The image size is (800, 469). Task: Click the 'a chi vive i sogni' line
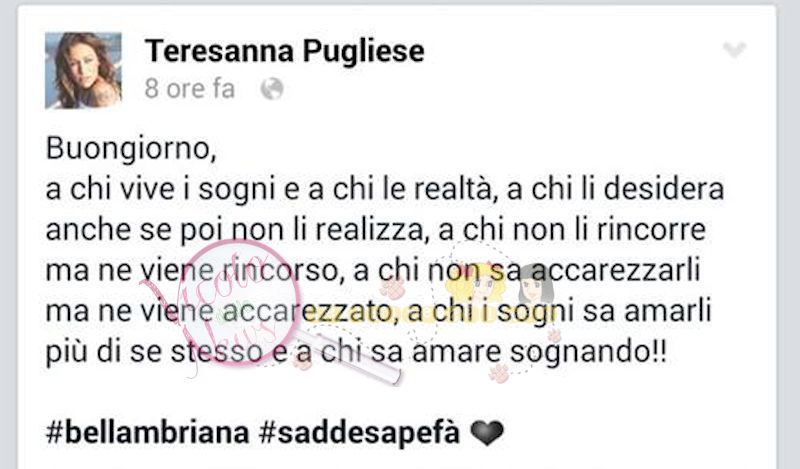click(385, 190)
